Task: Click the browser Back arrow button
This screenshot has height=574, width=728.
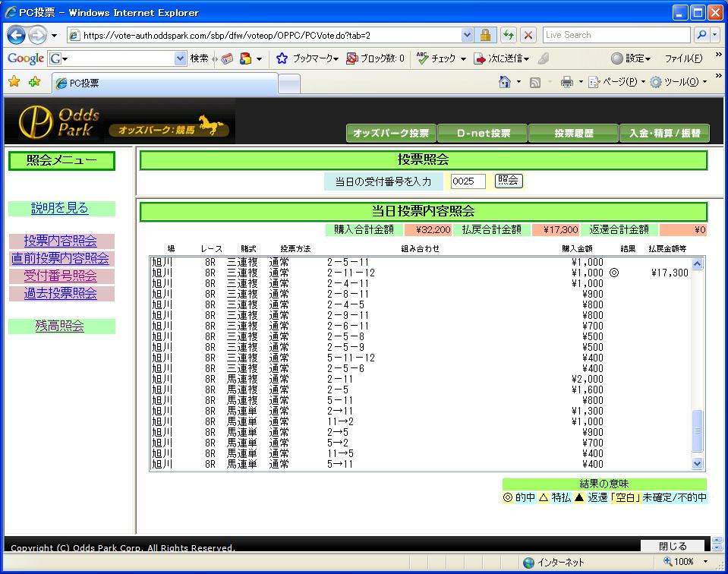Action: click(x=16, y=35)
